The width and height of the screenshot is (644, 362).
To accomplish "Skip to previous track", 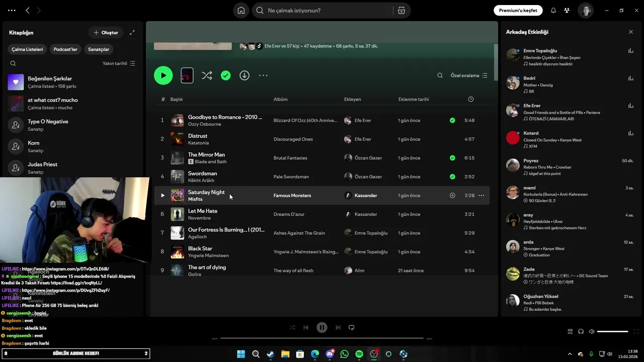I will tap(306, 327).
